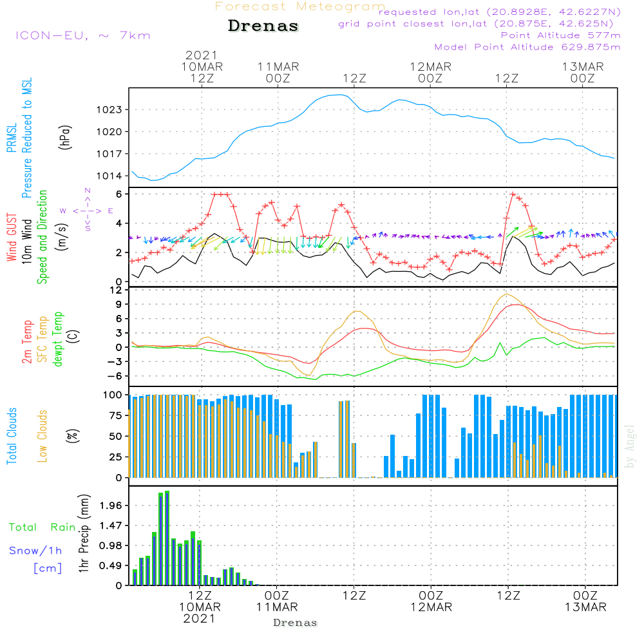Select the Forecast Meteogram heading
The height and width of the screenshot is (644, 644).
click(x=300, y=6)
